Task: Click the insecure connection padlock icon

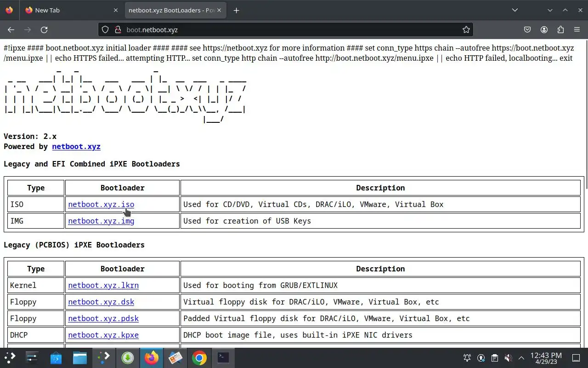Action: click(x=118, y=29)
